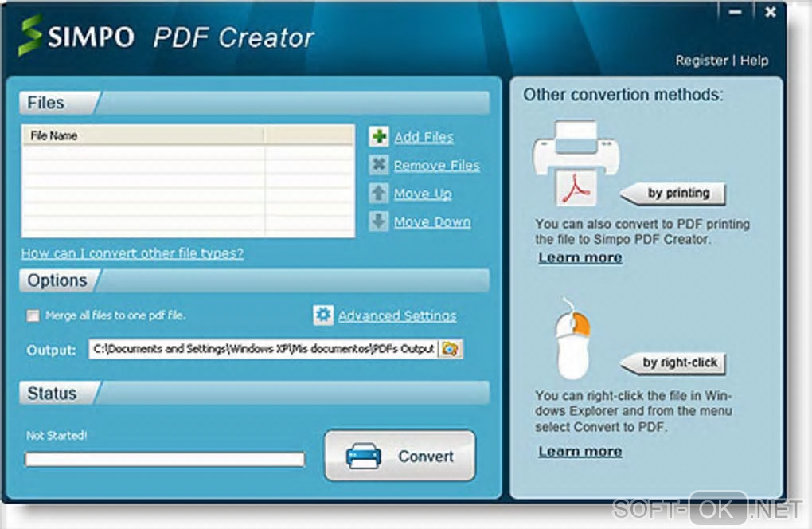Click the Not Started! status text

57,435
